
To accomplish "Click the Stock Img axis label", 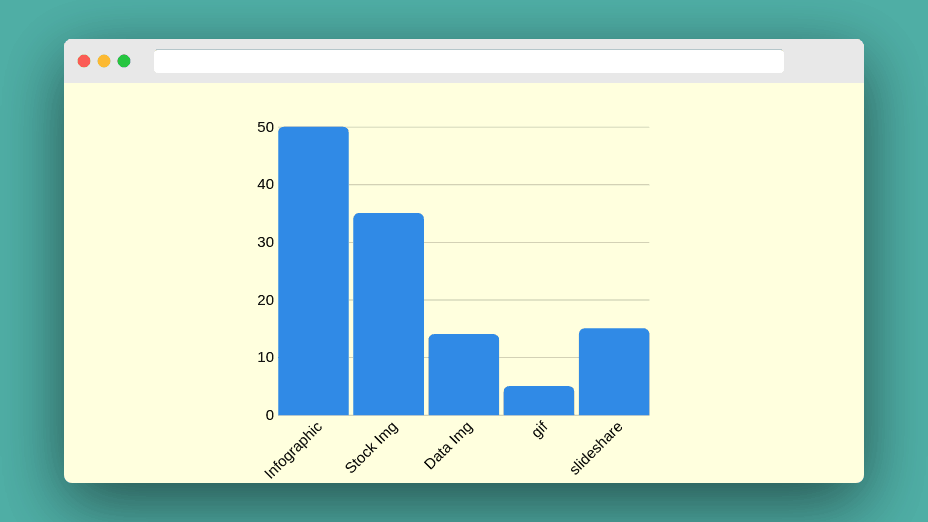I will (x=372, y=447).
